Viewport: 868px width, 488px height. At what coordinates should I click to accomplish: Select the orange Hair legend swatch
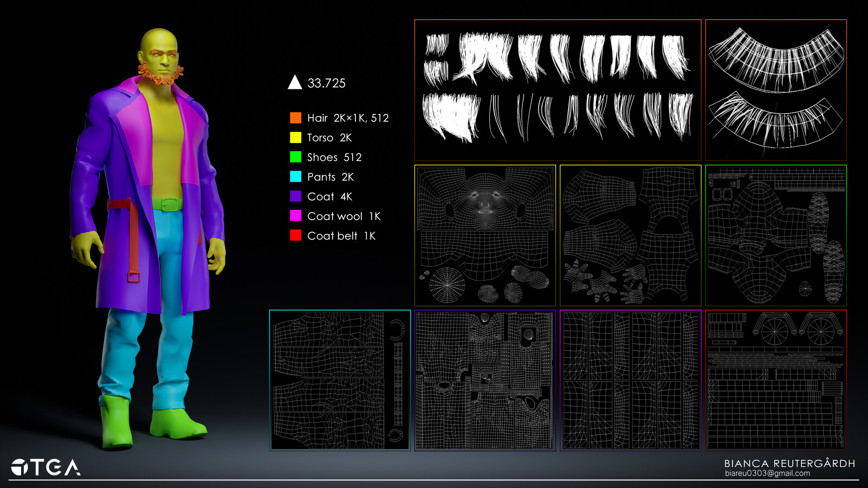pyautogui.click(x=295, y=118)
